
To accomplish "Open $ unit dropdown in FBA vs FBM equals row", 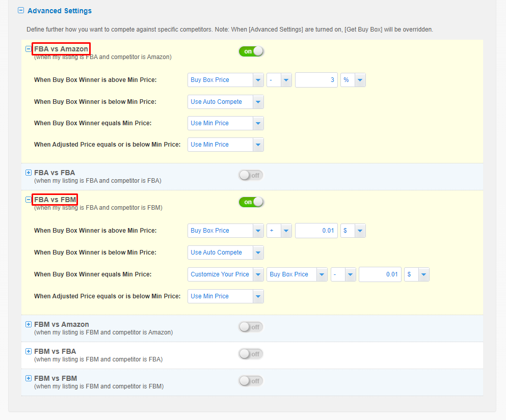I will pyautogui.click(x=417, y=274).
